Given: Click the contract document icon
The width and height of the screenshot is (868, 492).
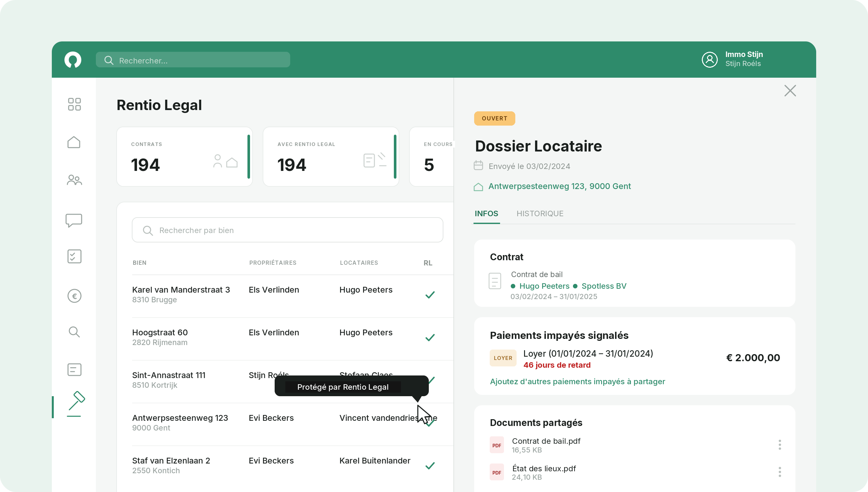Looking at the screenshot, I should pyautogui.click(x=495, y=281).
